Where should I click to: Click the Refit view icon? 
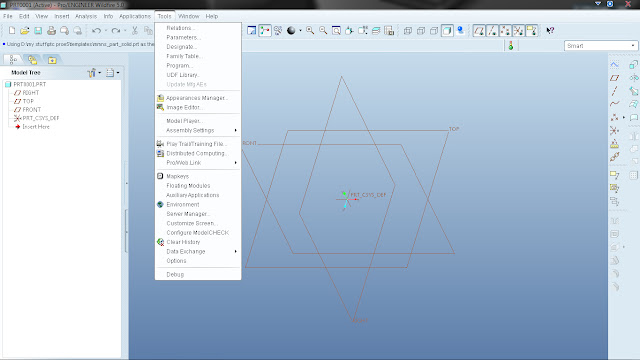[x=336, y=31]
